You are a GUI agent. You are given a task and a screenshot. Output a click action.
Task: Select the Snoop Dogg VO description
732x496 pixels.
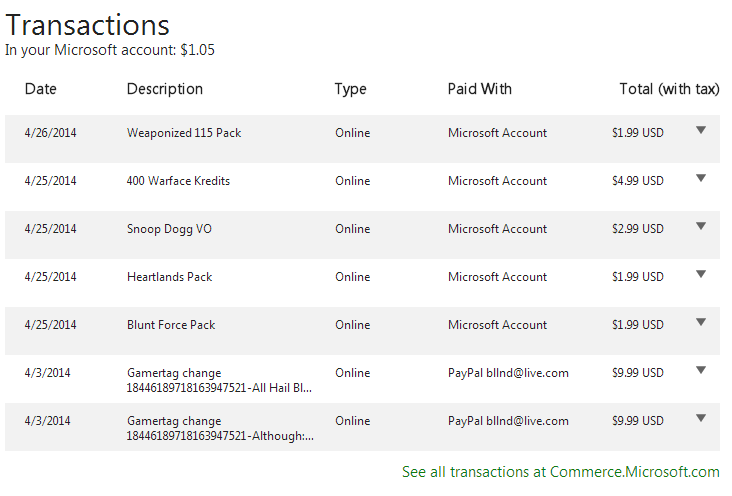[169, 229]
